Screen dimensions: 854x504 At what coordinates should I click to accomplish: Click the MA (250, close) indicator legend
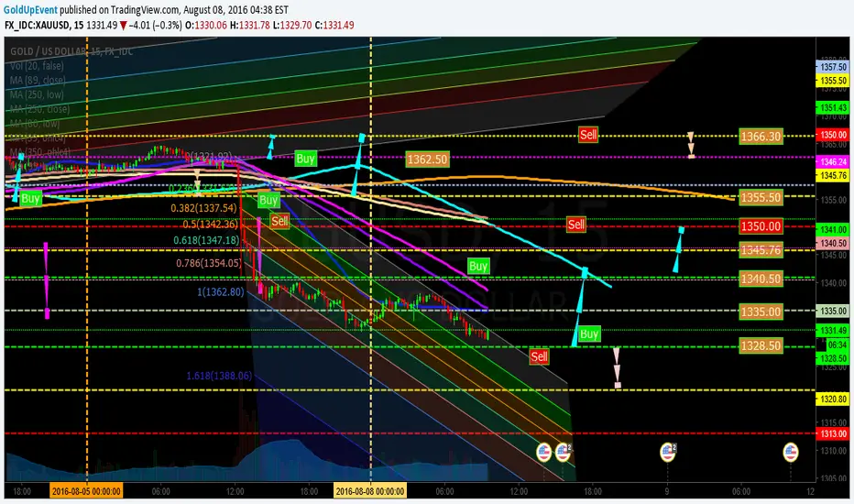click(39, 109)
